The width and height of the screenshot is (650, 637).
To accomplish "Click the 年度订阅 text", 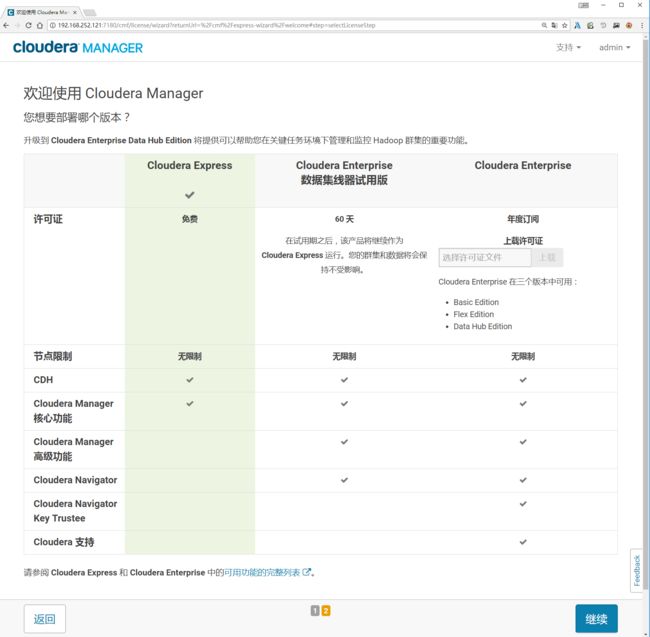I will click(x=523, y=219).
